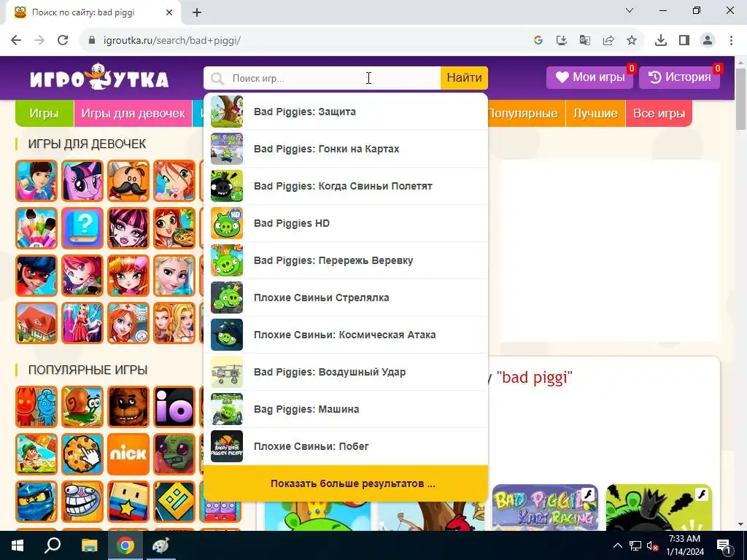Open the paint brushes coloring game icon
The height and width of the screenshot is (560, 747).
[36, 228]
